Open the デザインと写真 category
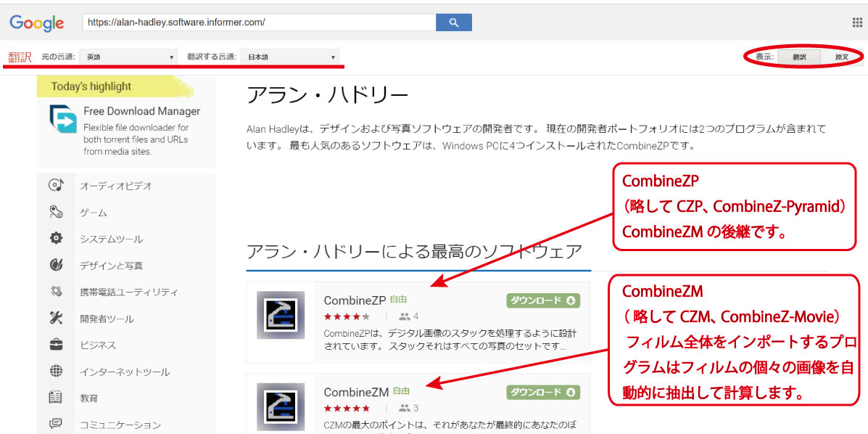Screen dimensions: 868x434 [111, 266]
